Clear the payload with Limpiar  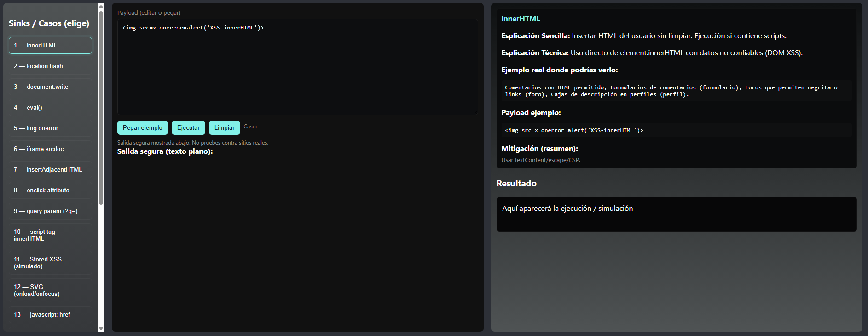click(x=225, y=127)
